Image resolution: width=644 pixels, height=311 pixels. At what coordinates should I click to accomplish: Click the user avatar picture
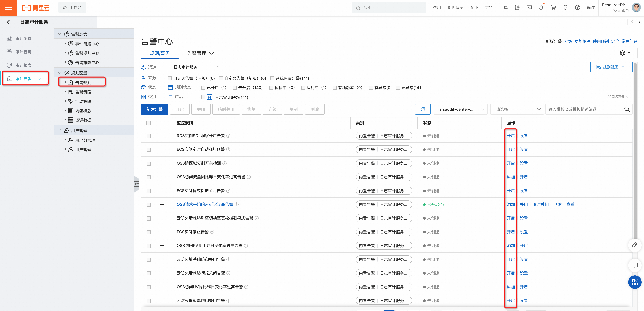tap(636, 8)
